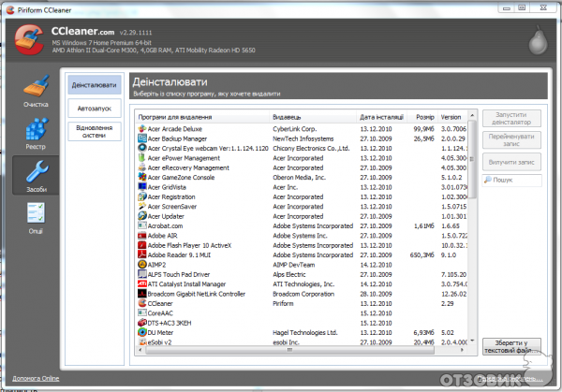562x392 pixels.
Task: Switch to the Автозапуск tab
Action: pos(95,109)
